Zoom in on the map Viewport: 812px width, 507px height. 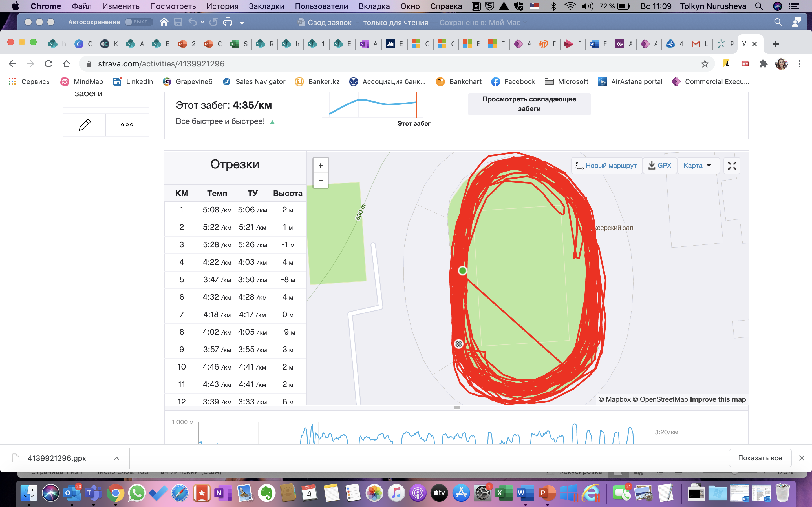321,166
